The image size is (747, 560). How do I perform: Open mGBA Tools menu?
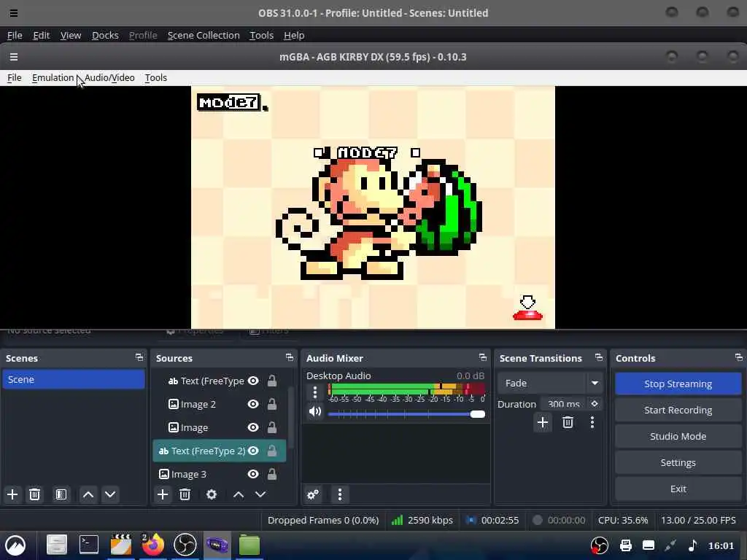[156, 77]
